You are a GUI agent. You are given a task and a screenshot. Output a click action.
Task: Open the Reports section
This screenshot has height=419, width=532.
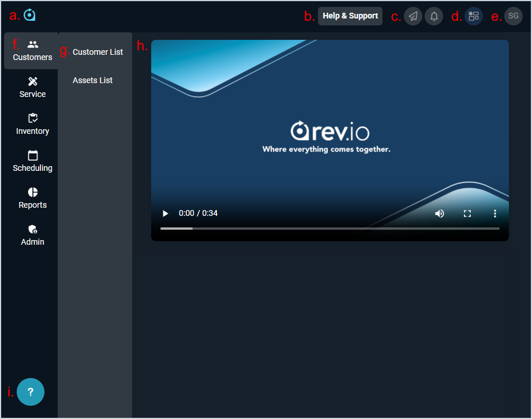click(x=32, y=199)
